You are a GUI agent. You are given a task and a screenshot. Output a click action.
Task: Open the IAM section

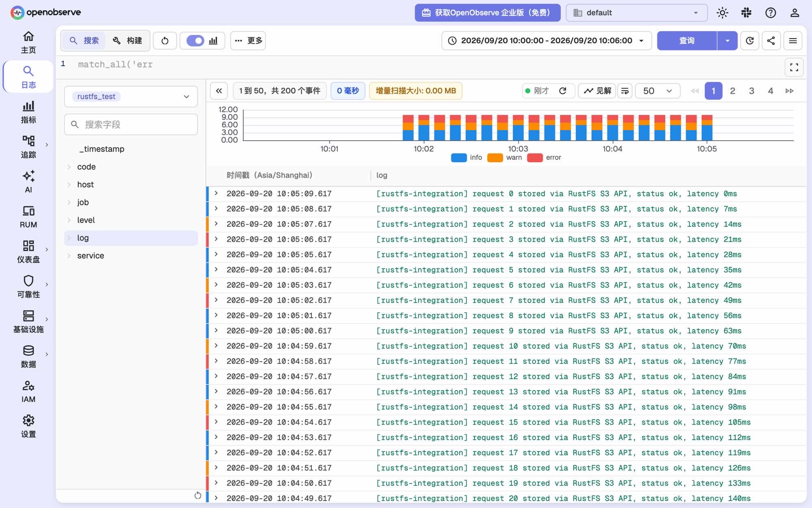[28, 392]
